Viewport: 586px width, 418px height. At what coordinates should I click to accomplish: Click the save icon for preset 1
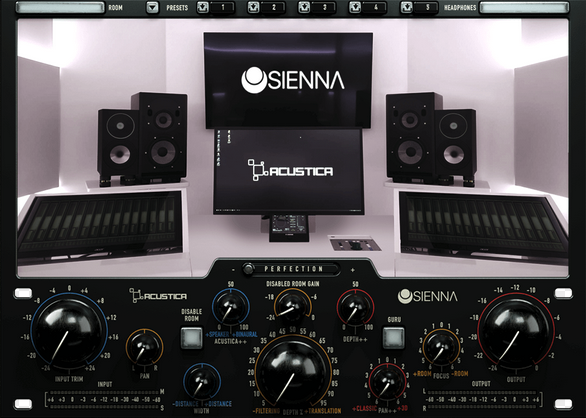coord(203,7)
